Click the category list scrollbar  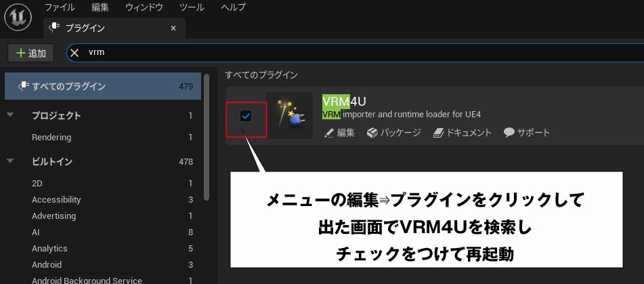pos(207,137)
